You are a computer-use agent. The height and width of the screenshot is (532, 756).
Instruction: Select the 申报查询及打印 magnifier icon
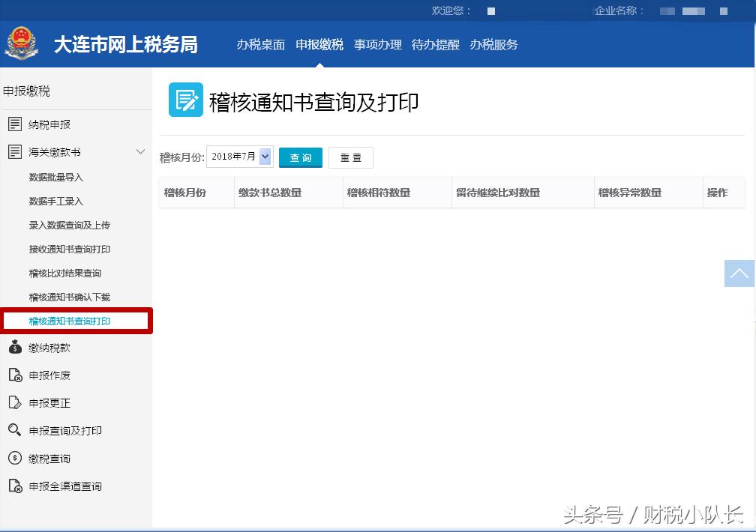tap(13, 430)
